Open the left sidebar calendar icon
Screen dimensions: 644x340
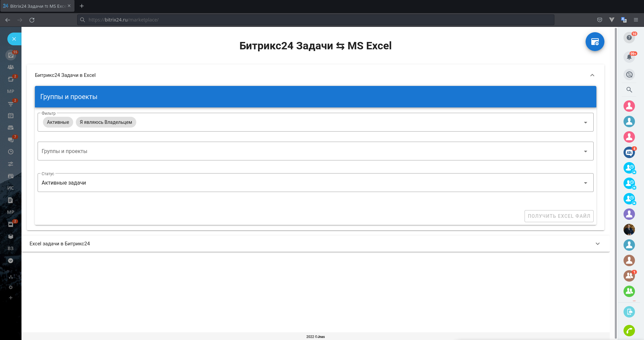coord(11,115)
